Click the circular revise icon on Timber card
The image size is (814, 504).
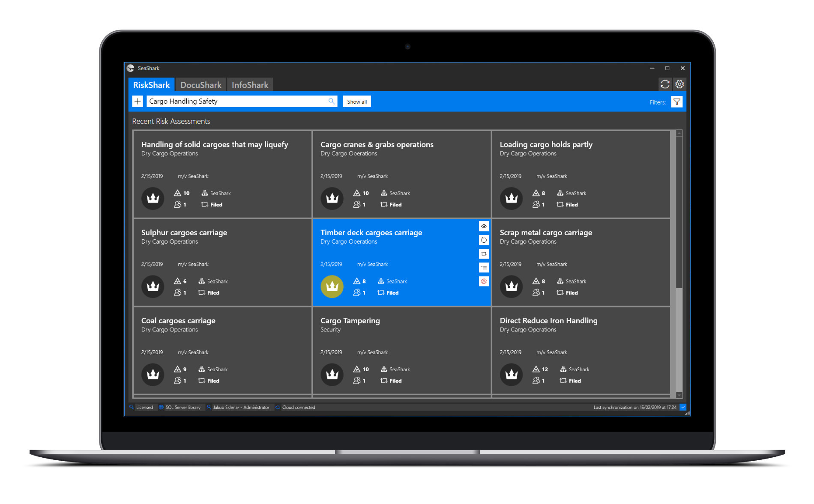(484, 240)
